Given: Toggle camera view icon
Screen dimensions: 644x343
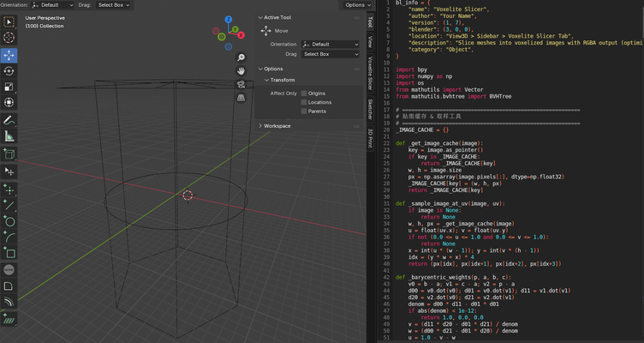Looking at the screenshot, I should pos(241,84).
